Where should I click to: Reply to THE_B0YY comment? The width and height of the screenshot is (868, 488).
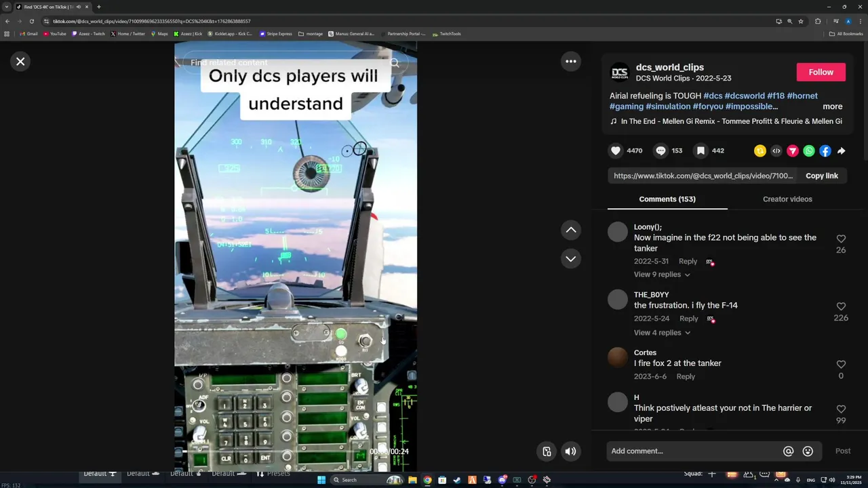pos(688,319)
